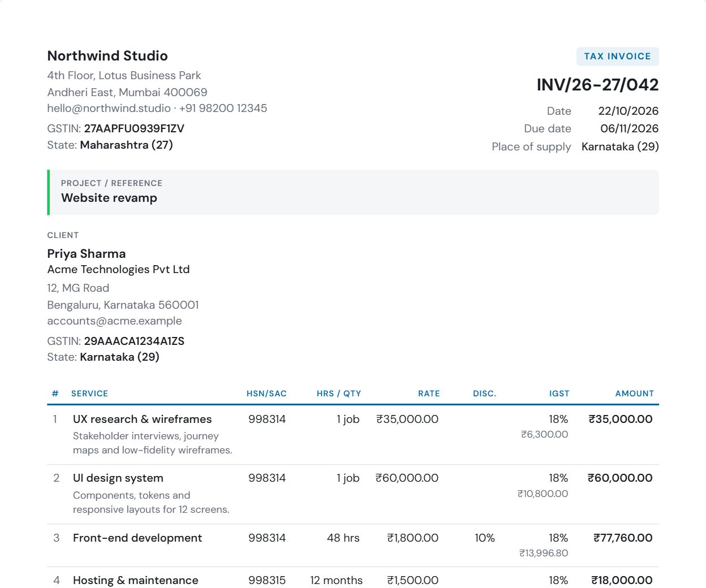Click the Components, tokens description text
Screen dimensions: 706x588
pos(151,502)
